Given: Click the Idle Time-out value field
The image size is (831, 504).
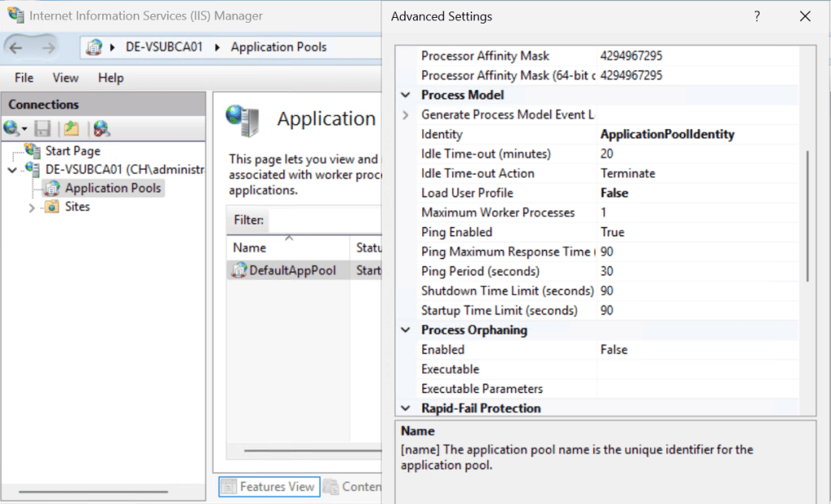Looking at the screenshot, I should pyautogui.click(x=698, y=154).
